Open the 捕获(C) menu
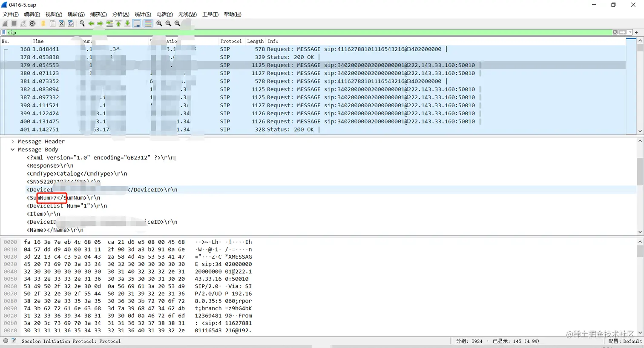This screenshot has height=348, width=644. click(98, 14)
